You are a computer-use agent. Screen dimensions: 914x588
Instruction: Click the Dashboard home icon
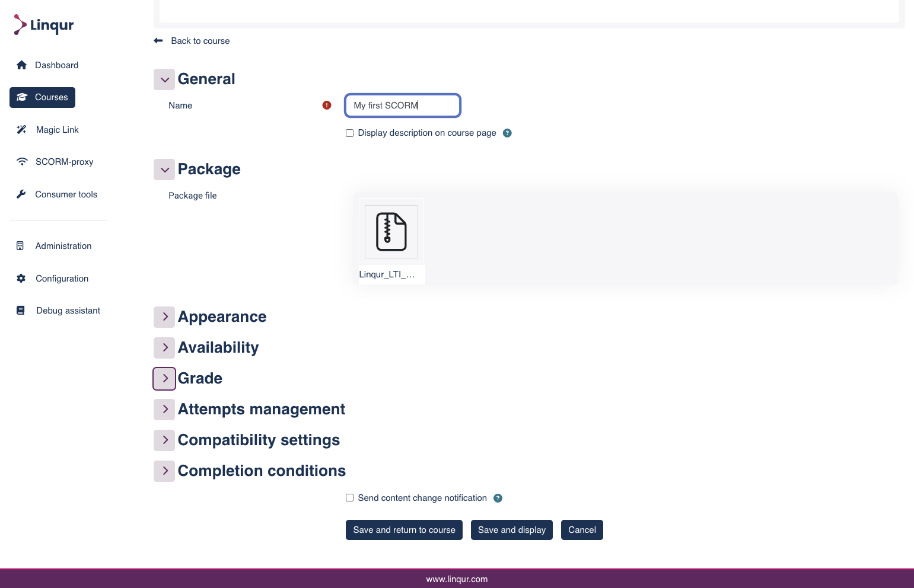(21, 65)
